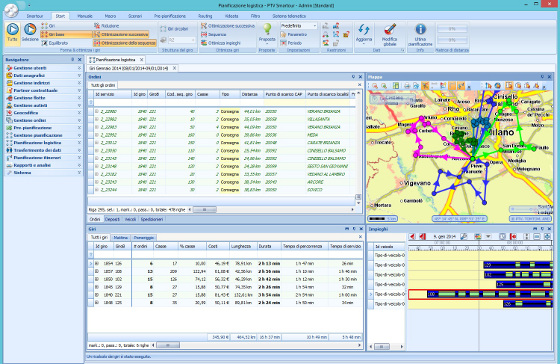This screenshot has height=364, width=560.
Task: Expand the Rapporti e analisi section
Action: (x=79, y=165)
